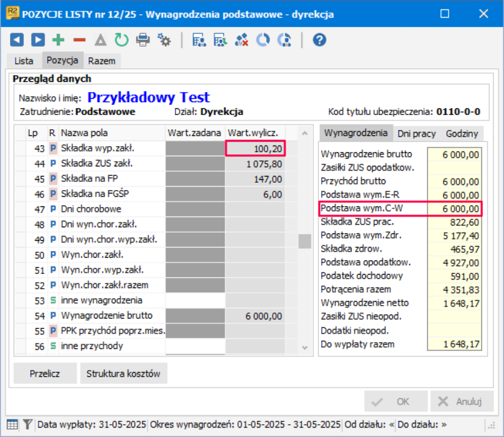
Task: Click calculator sheet icon with green arrow
Action: (221, 40)
